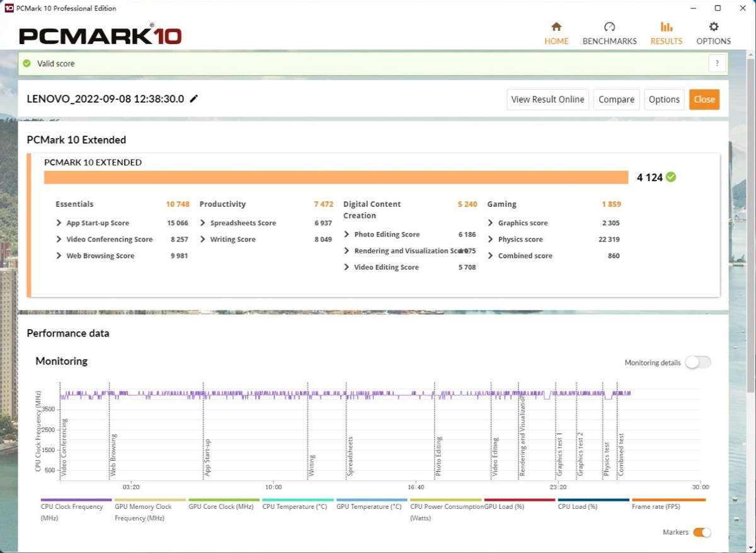Click the View Result Online button
This screenshot has width=756, height=553.
(x=547, y=100)
